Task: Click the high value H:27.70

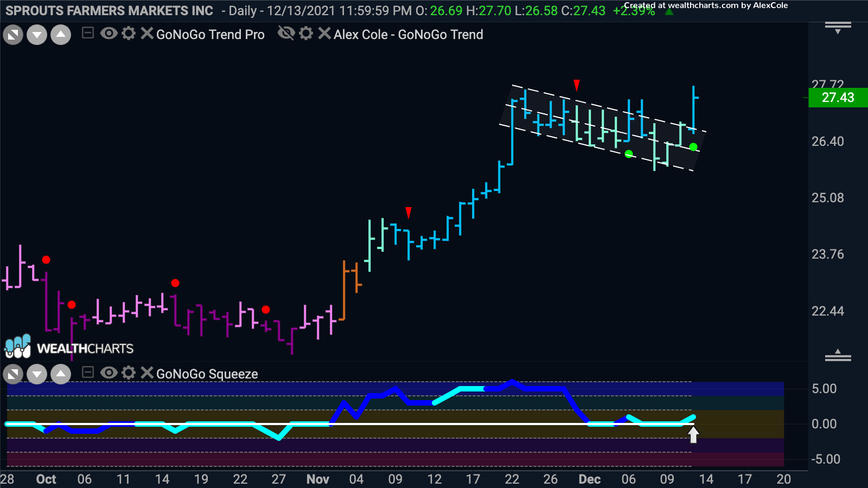Action: pyautogui.click(x=488, y=11)
